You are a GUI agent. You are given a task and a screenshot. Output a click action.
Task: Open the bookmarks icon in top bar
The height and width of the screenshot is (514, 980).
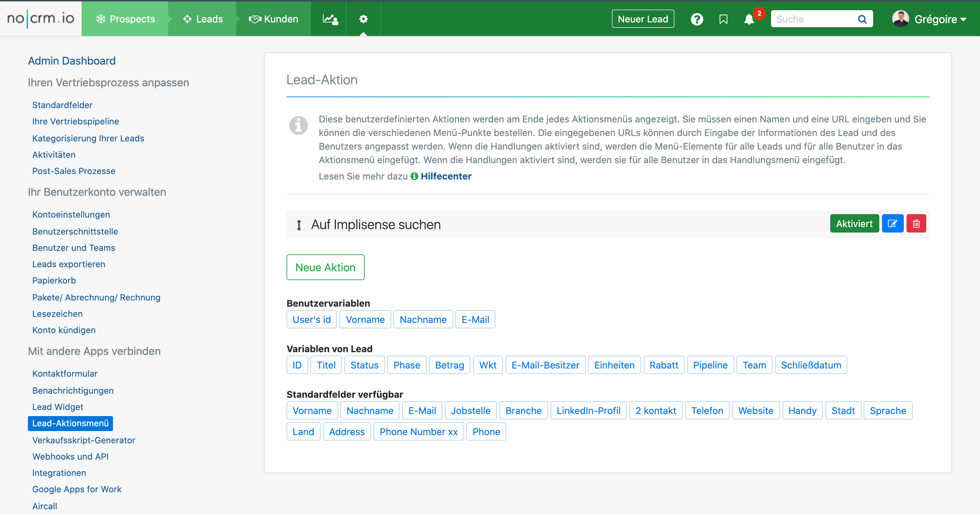click(x=723, y=19)
